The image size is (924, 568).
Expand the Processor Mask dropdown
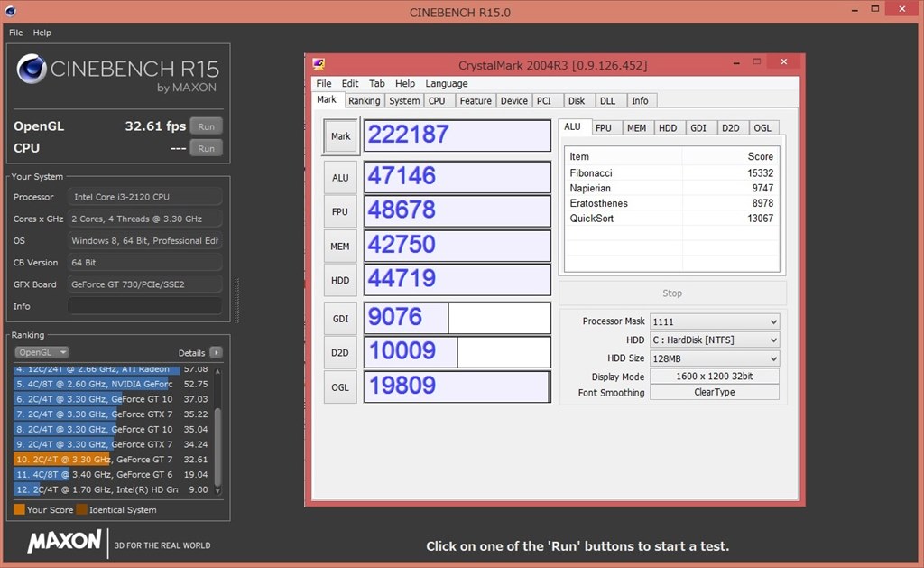pyautogui.click(x=715, y=321)
